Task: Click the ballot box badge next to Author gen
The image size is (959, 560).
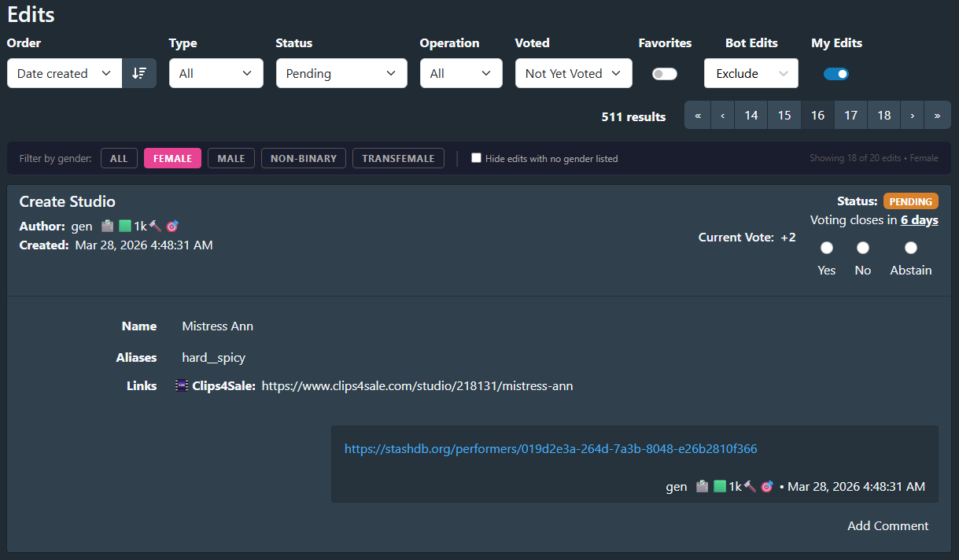Action: 108,227
